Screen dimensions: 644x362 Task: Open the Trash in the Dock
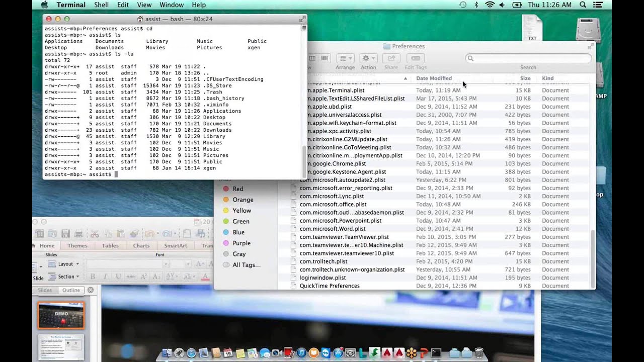tap(479, 353)
